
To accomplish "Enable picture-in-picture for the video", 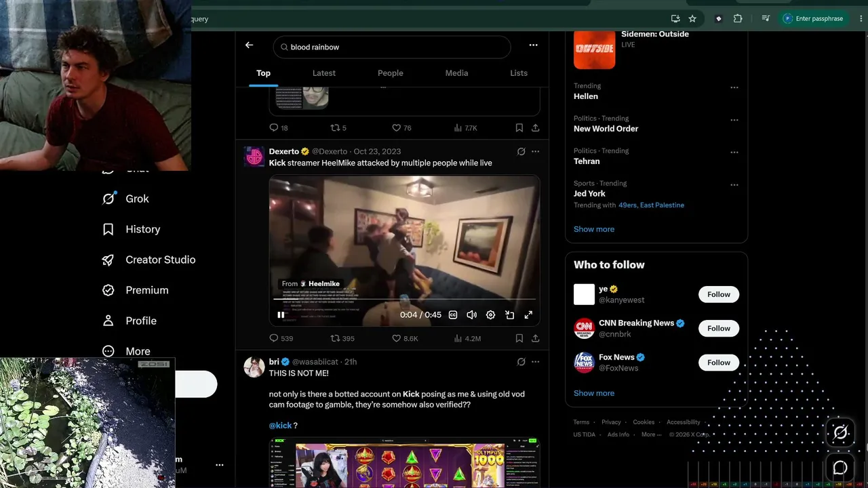I will pos(509,314).
